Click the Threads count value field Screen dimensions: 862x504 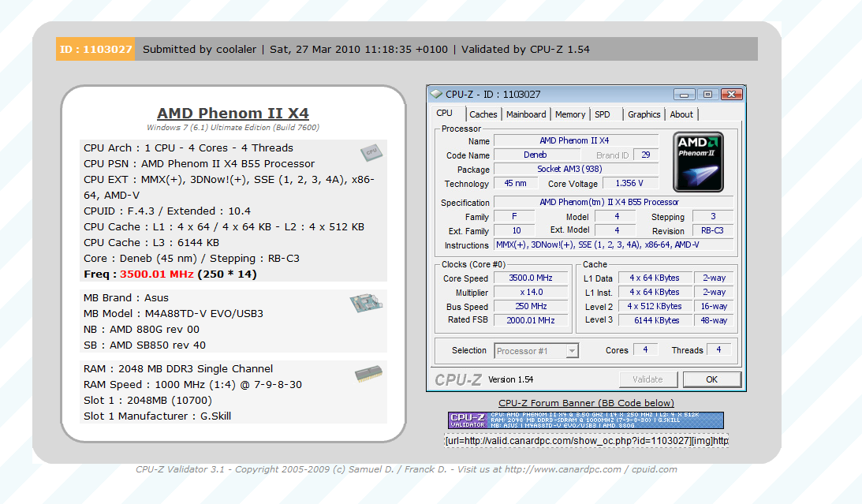pos(718,349)
